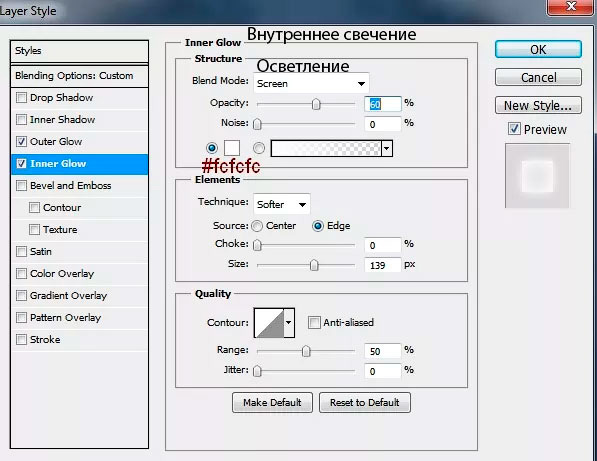Open the Satin settings entry
Image resolution: width=597 pixels, height=461 pixels.
[x=41, y=252]
